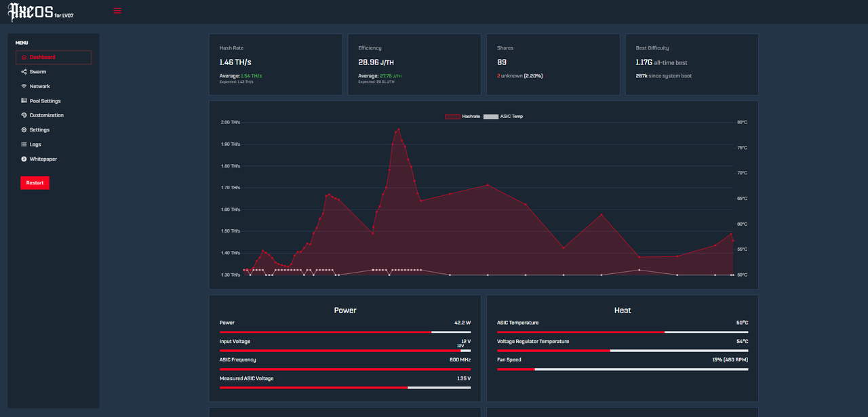Click the "Heat" panel heading
868x417 pixels.
623,310
